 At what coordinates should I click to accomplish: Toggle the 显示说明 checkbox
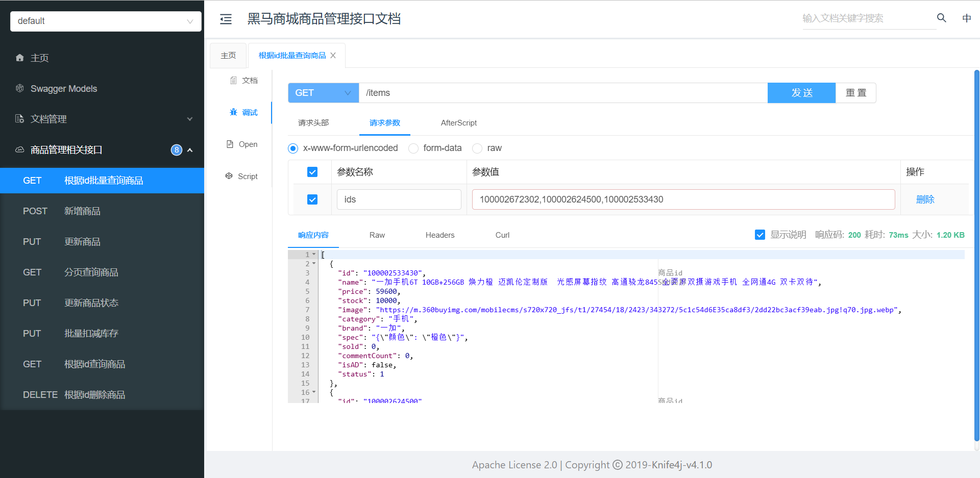click(760, 235)
